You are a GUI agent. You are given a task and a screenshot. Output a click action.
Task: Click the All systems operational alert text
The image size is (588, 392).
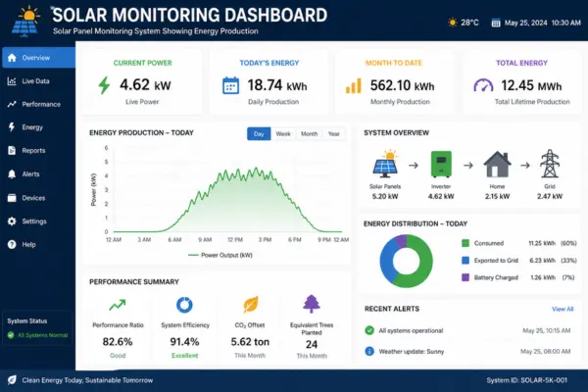pos(411,330)
